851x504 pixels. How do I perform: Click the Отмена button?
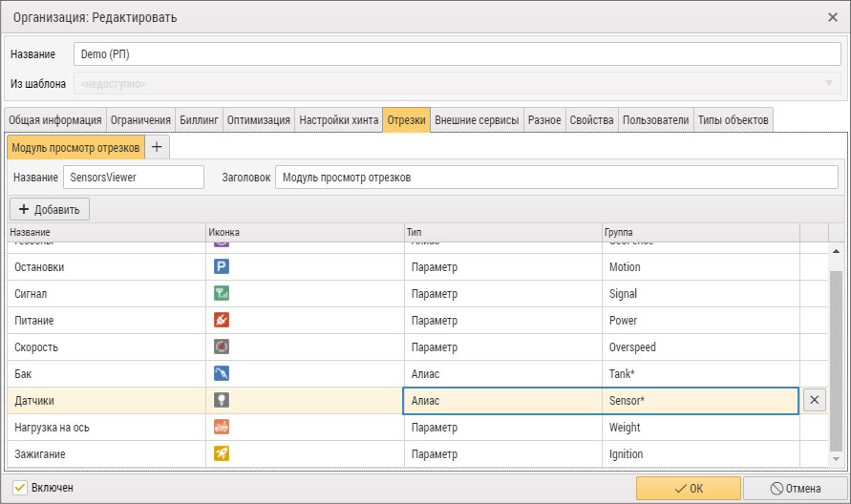point(795,489)
